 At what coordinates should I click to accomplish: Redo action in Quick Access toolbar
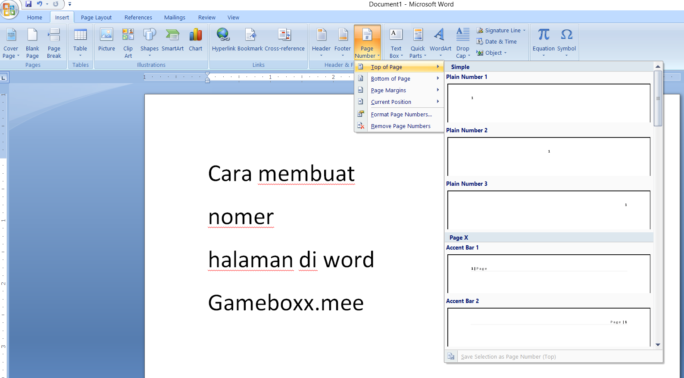point(55,4)
